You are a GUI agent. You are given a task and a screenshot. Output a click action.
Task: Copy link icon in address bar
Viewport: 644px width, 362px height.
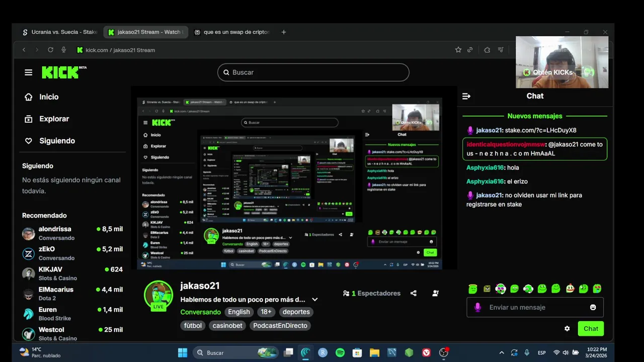470,50
